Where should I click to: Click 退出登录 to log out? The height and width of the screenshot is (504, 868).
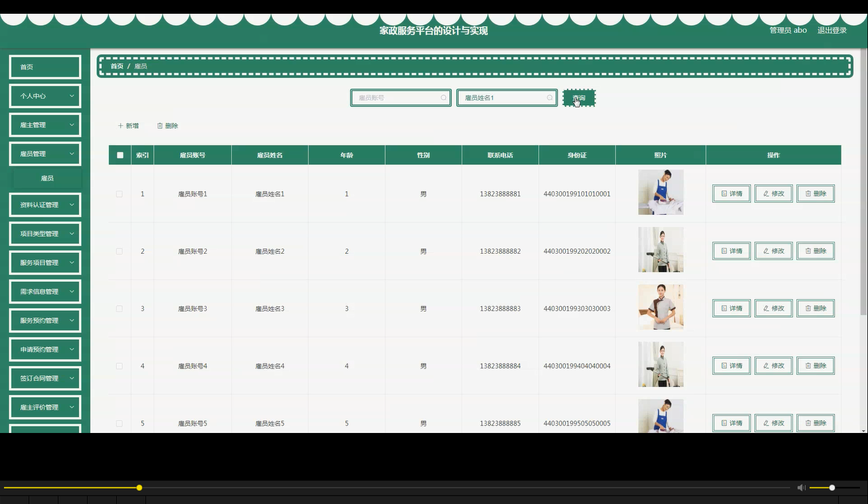pyautogui.click(x=832, y=30)
